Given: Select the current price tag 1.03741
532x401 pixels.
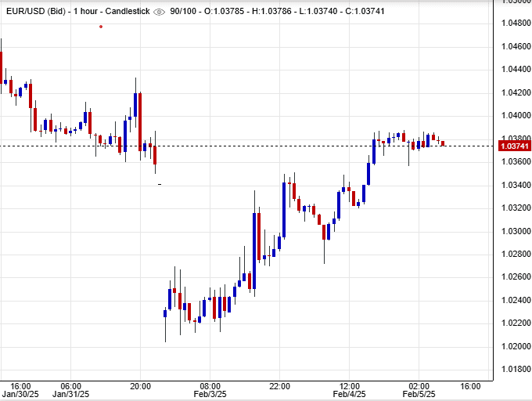Looking at the screenshot, I should click(x=513, y=146).
